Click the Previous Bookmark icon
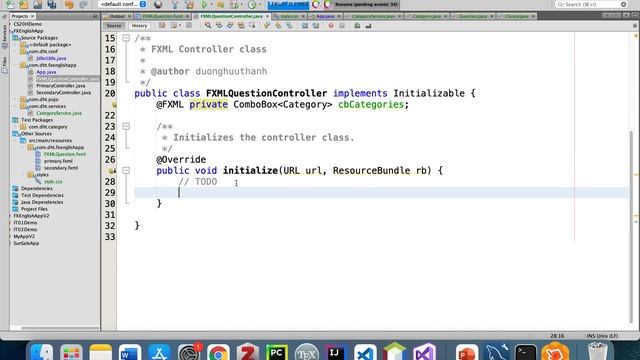The height and width of the screenshot is (360, 640). tap(267, 26)
